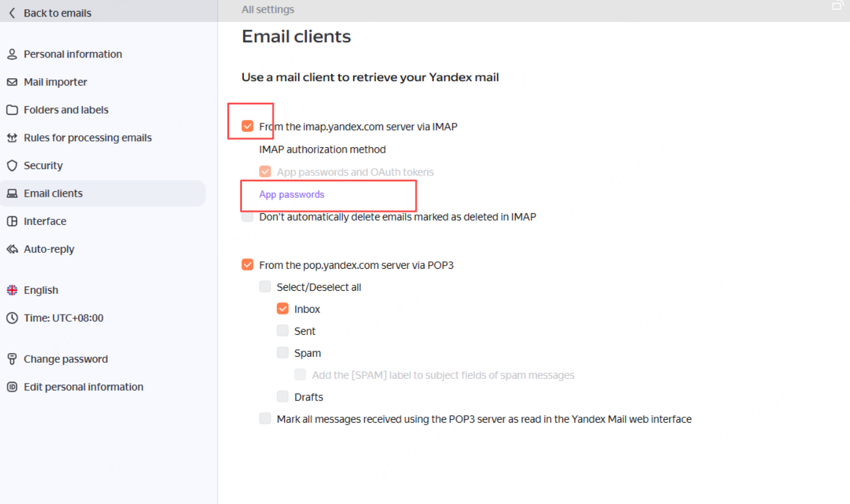Click the Mail importer envelope icon
The width and height of the screenshot is (850, 504).
point(12,82)
